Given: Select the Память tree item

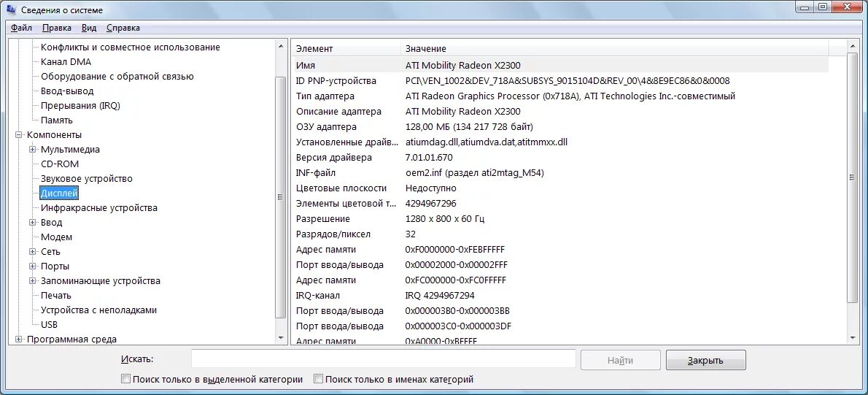Looking at the screenshot, I should click(56, 120).
